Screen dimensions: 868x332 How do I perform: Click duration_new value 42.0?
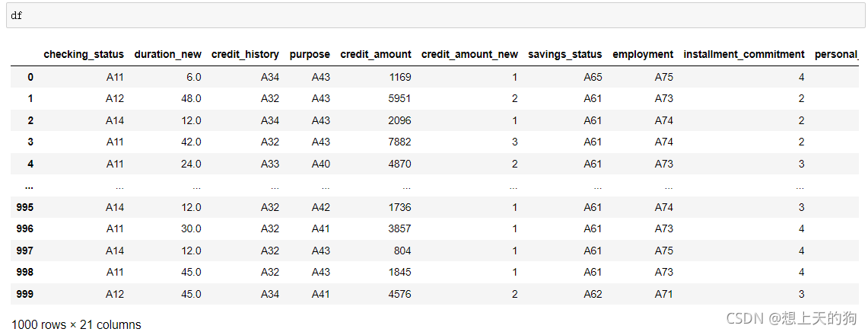click(x=192, y=142)
